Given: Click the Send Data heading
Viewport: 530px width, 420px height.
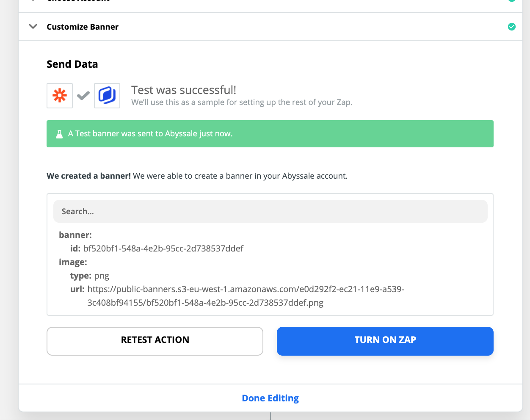Looking at the screenshot, I should click(72, 64).
